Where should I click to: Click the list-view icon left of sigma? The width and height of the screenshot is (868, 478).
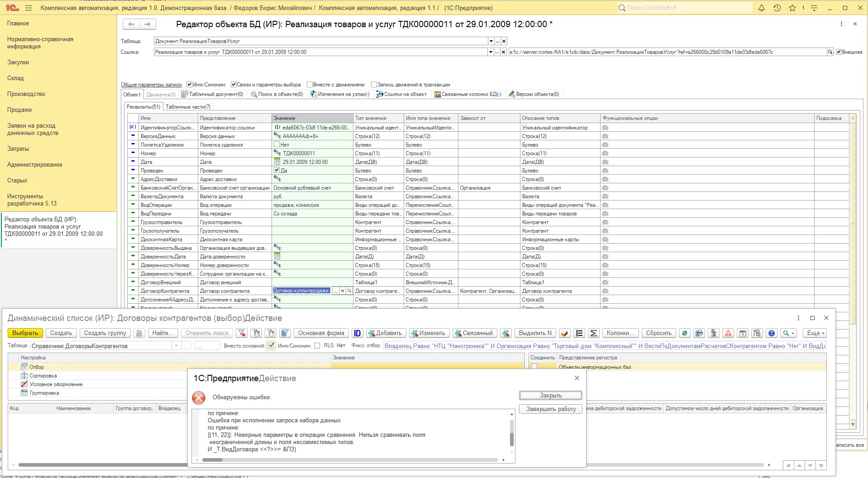coord(579,333)
